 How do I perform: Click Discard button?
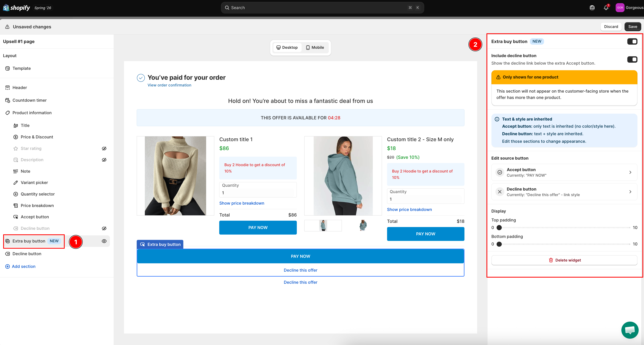(611, 27)
